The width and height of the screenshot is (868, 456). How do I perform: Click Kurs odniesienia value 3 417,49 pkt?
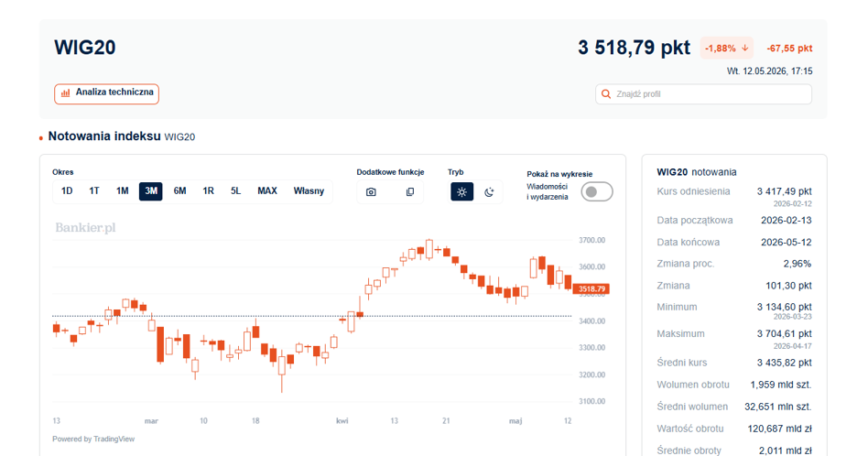[x=784, y=191]
